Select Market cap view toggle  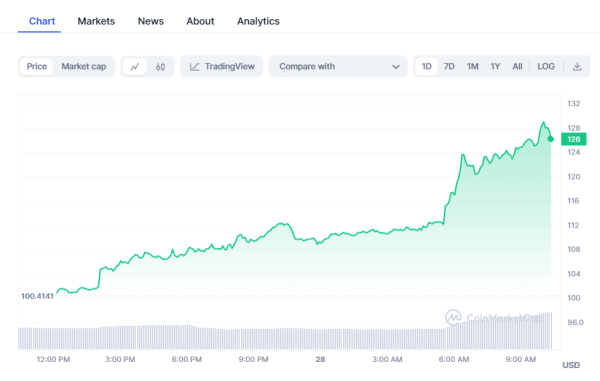point(84,67)
